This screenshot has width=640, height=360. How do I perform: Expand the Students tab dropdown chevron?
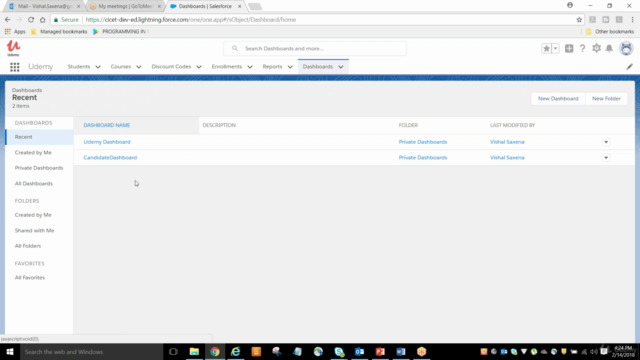point(98,67)
